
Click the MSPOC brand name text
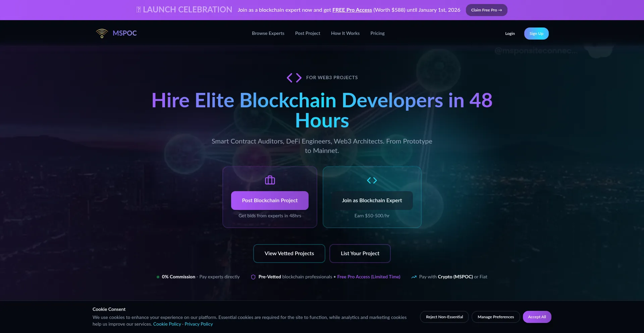[125, 33]
